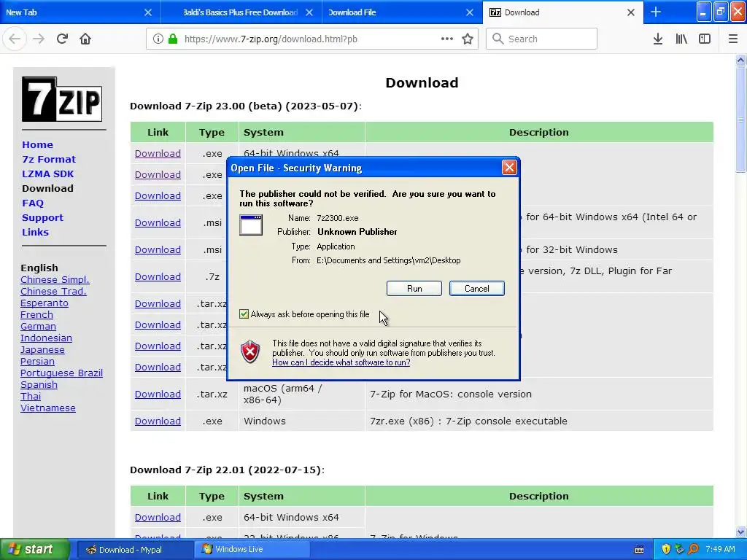Click the 7:49 AM taskbar clock
This screenshot has width=747, height=560.
(720, 549)
